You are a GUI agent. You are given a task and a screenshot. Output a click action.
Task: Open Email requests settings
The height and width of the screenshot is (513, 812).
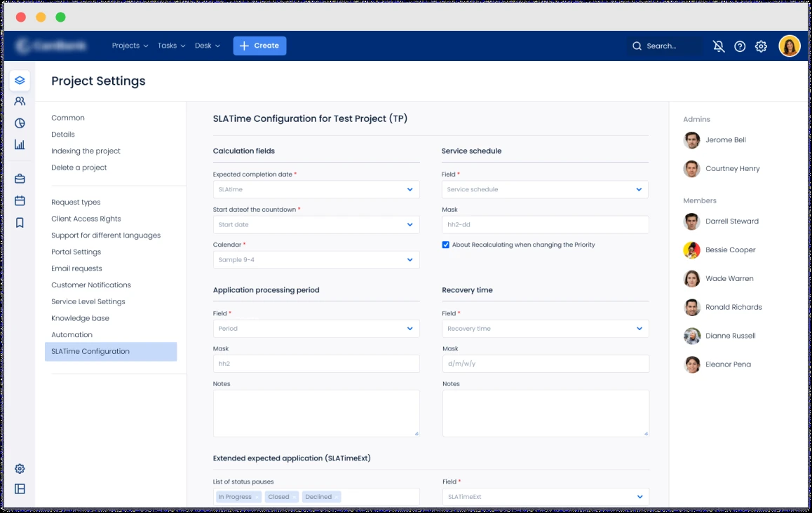tap(76, 268)
